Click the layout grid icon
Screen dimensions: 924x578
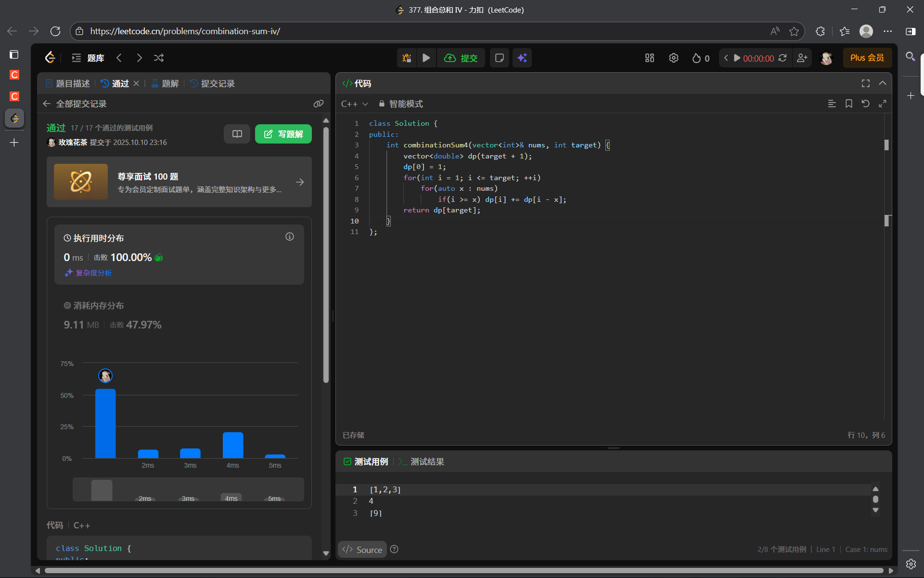[x=650, y=58]
